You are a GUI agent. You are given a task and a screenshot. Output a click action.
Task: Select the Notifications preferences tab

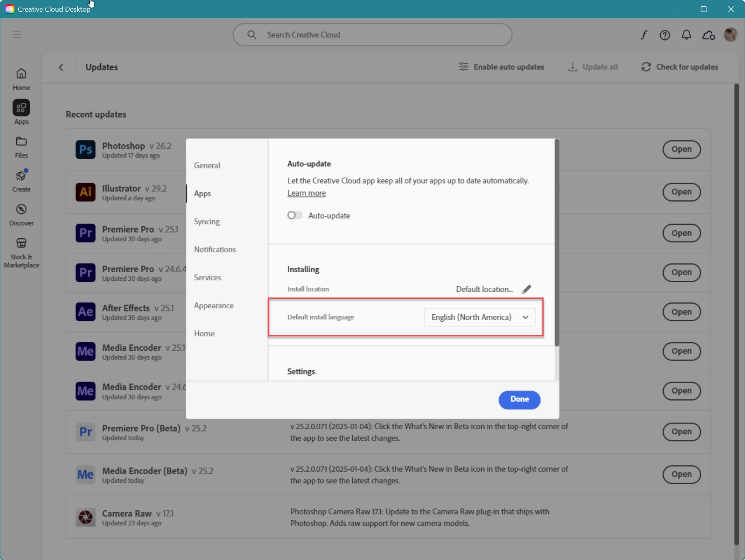(215, 249)
